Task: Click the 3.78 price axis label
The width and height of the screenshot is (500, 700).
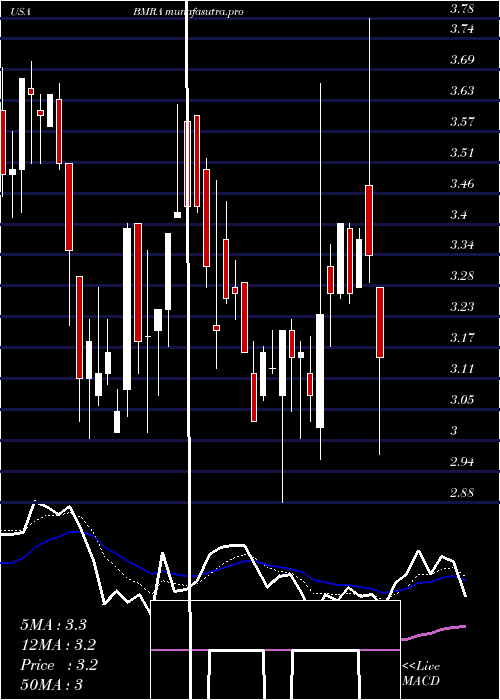Action: point(462,8)
